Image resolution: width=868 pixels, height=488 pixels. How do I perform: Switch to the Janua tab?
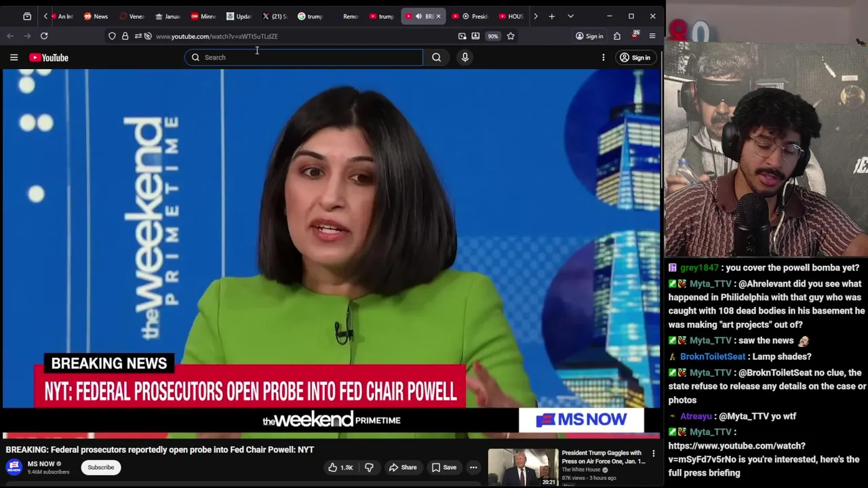(x=167, y=16)
